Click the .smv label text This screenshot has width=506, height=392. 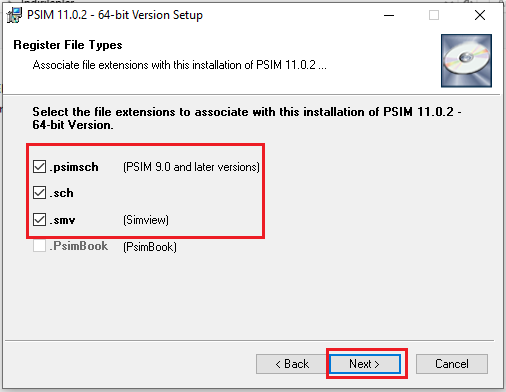click(62, 220)
